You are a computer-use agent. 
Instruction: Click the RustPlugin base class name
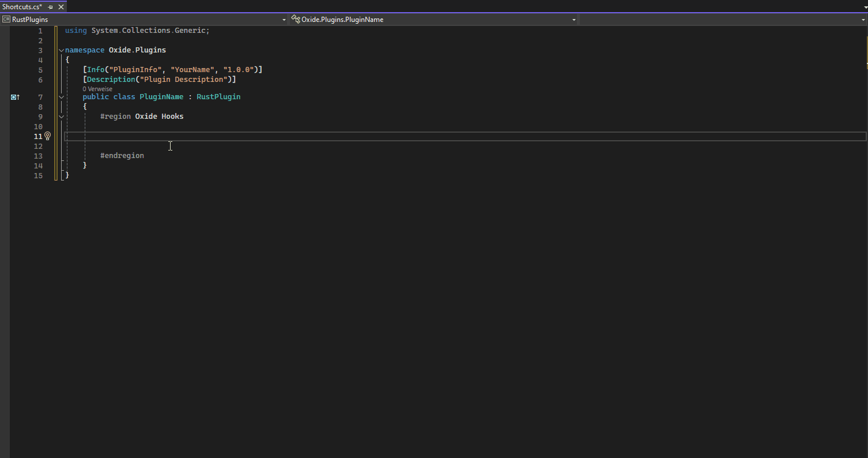(218, 97)
